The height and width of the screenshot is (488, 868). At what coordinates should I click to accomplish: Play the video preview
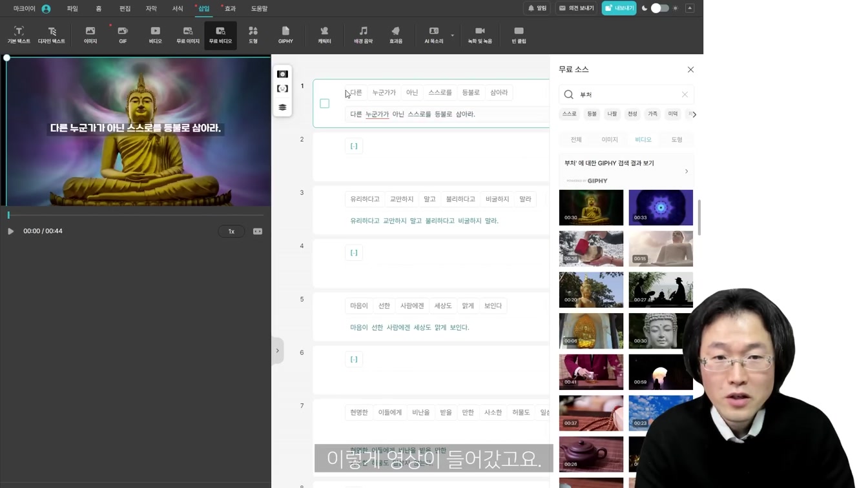tap(10, 231)
